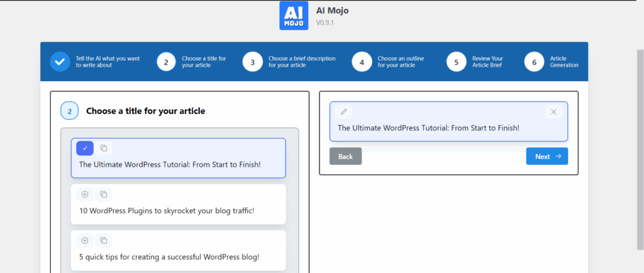Copy the 10 WordPress Plugins title
644x273 pixels.
104,194
